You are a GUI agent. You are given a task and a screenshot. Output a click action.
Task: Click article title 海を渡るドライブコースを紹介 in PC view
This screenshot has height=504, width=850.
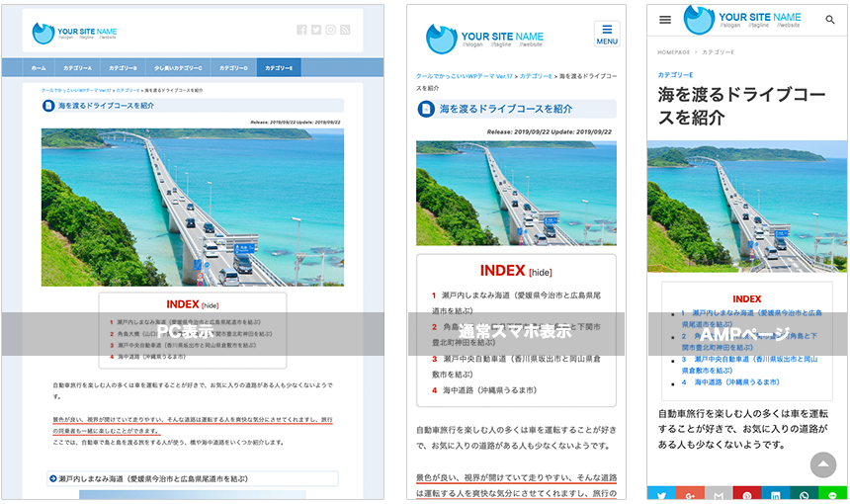coord(107,106)
